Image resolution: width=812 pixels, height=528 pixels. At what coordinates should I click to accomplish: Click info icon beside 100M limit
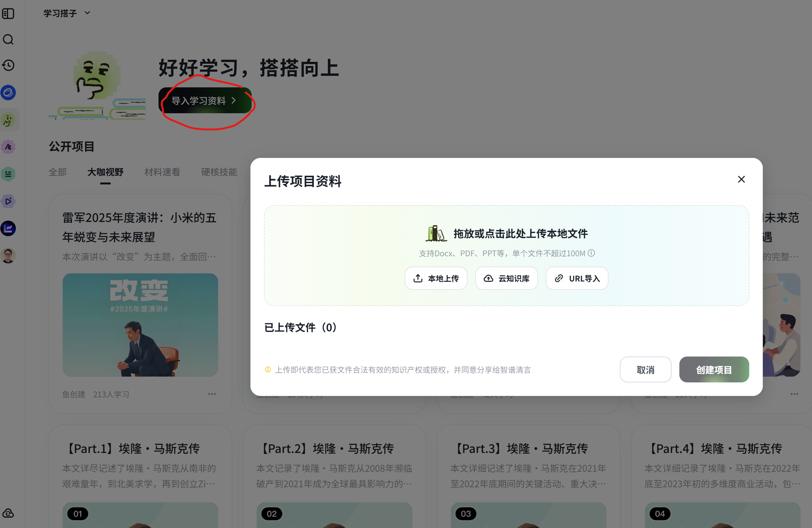pyautogui.click(x=591, y=253)
